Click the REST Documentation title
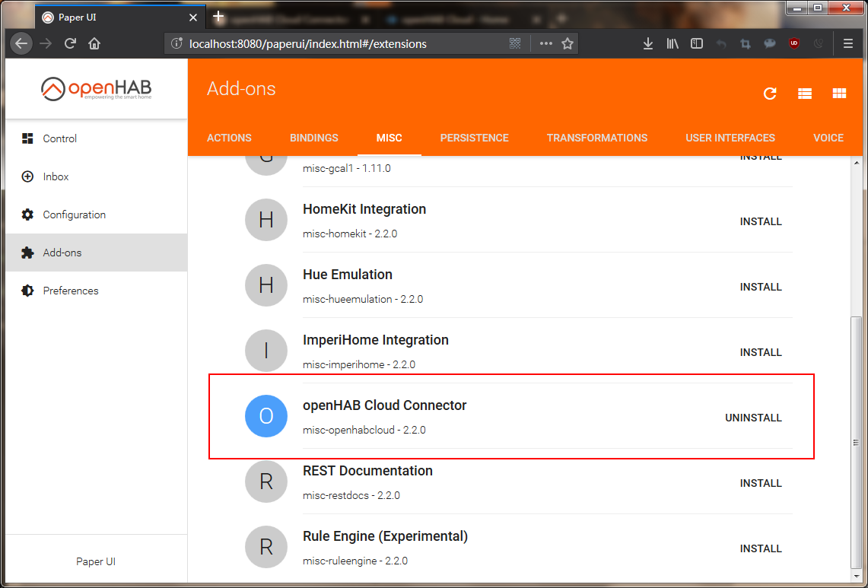This screenshot has width=868, height=588. 367,471
